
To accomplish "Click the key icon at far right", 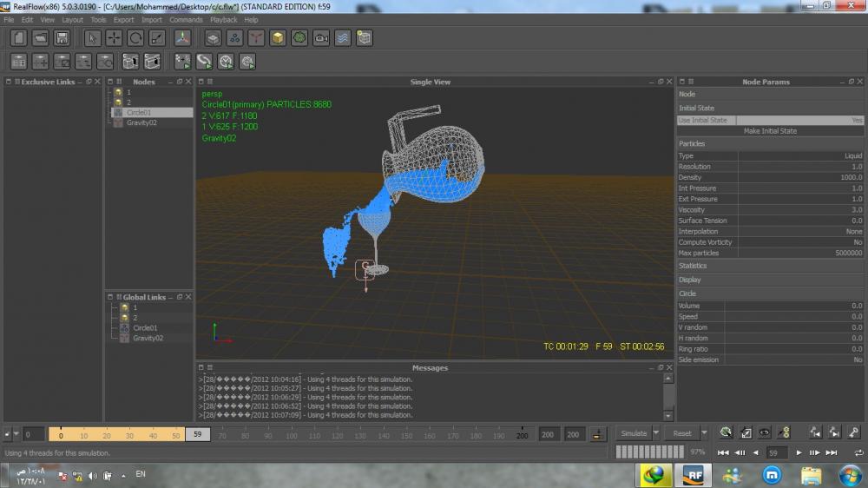I will (x=854, y=432).
